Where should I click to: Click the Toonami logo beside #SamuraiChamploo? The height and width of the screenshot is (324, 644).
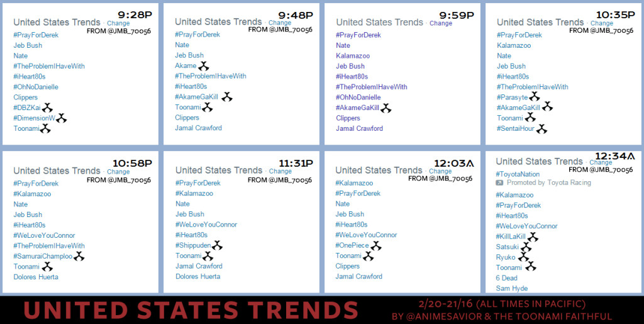pyautogui.click(x=79, y=256)
